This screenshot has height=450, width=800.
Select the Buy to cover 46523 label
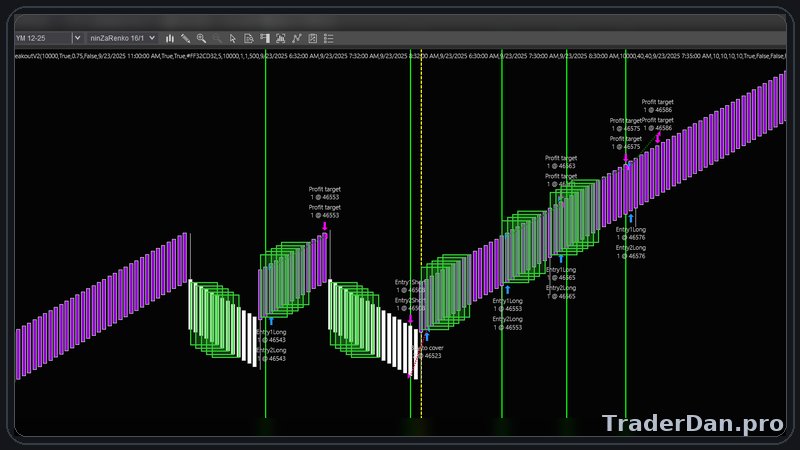429,352
